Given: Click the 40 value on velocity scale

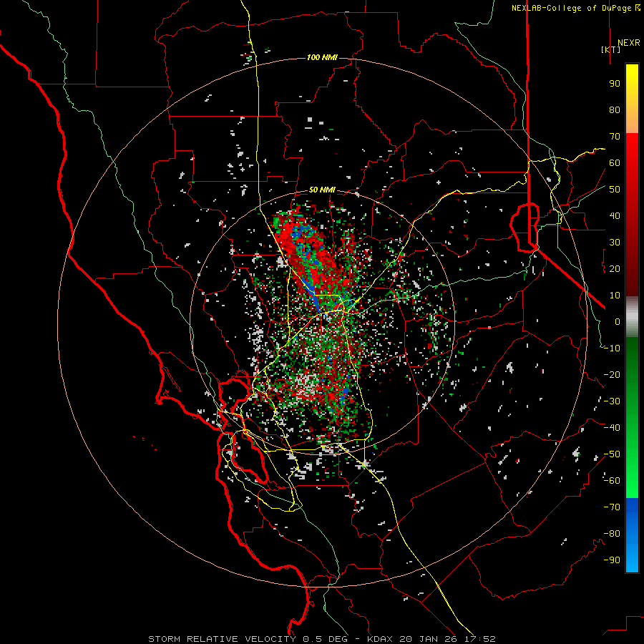Looking at the screenshot, I should point(615,216).
